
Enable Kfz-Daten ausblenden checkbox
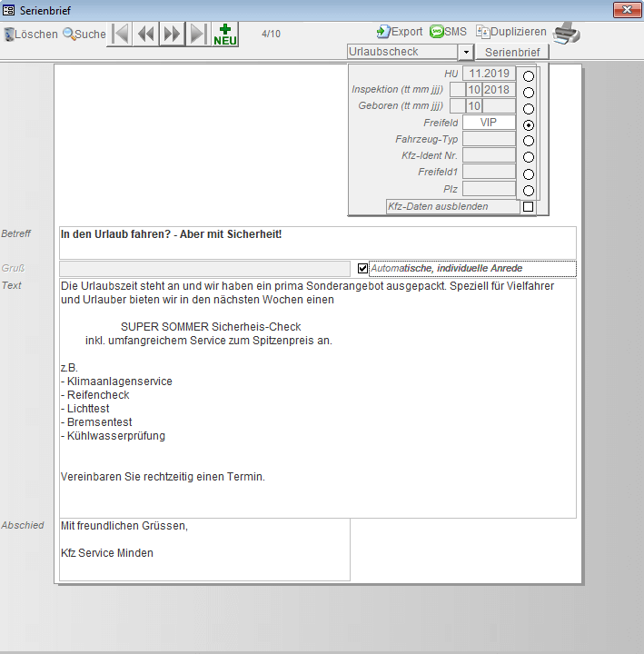click(528, 207)
